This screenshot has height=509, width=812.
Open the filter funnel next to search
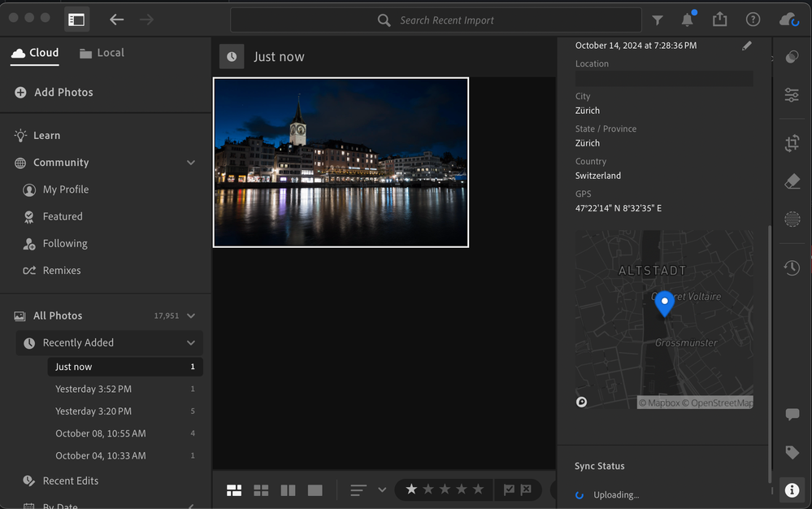click(658, 20)
